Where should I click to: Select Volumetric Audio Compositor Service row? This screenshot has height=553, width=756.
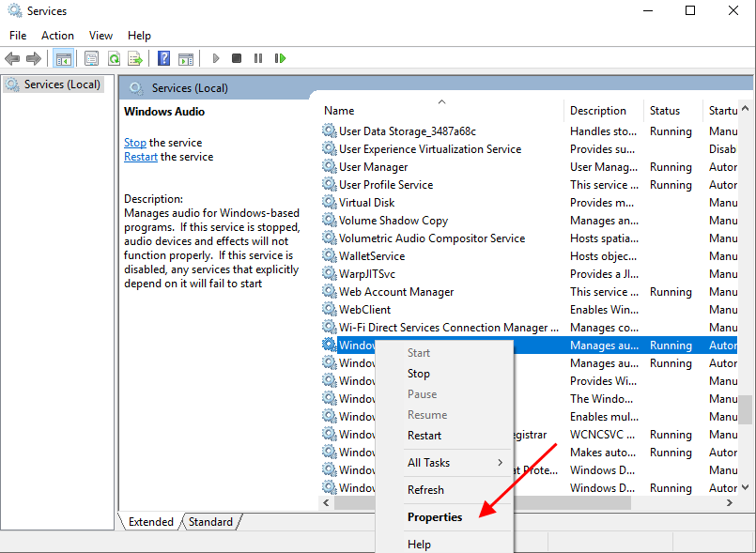432,238
